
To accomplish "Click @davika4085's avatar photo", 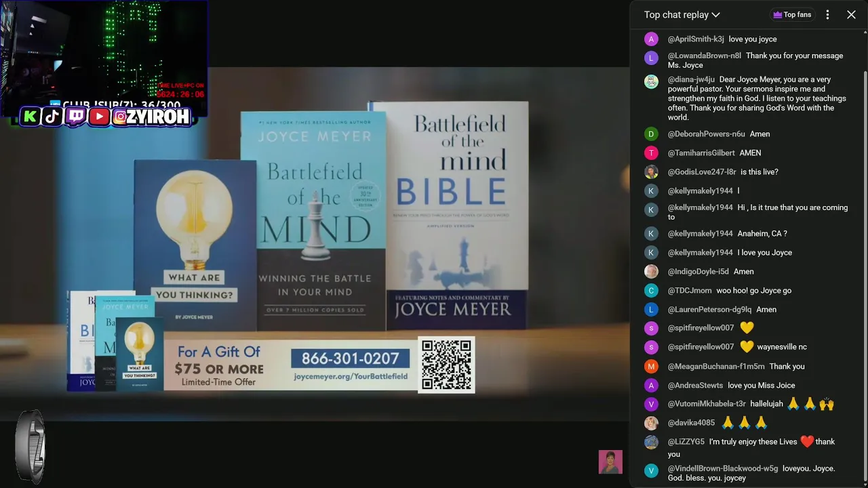I will [x=651, y=424].
